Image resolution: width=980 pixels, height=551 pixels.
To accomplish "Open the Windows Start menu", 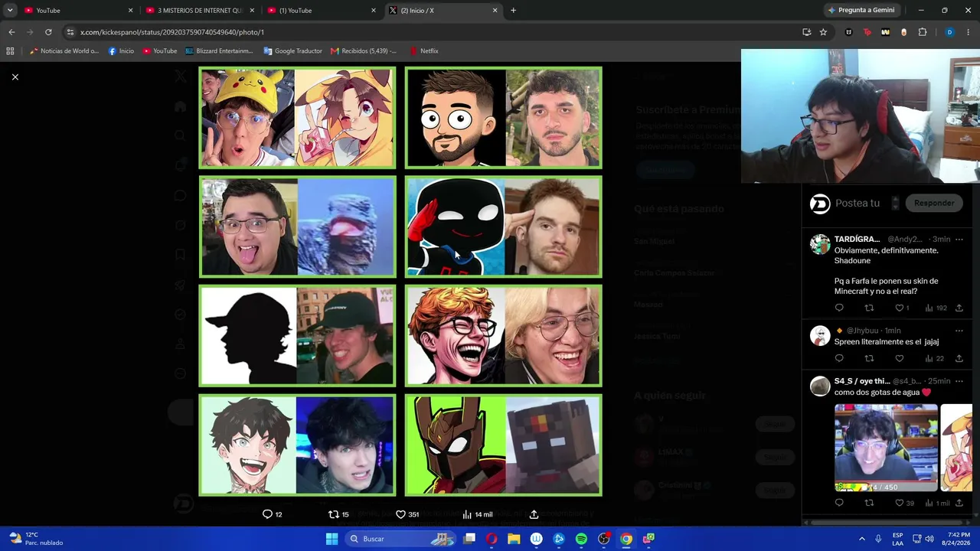I will 332,539.
